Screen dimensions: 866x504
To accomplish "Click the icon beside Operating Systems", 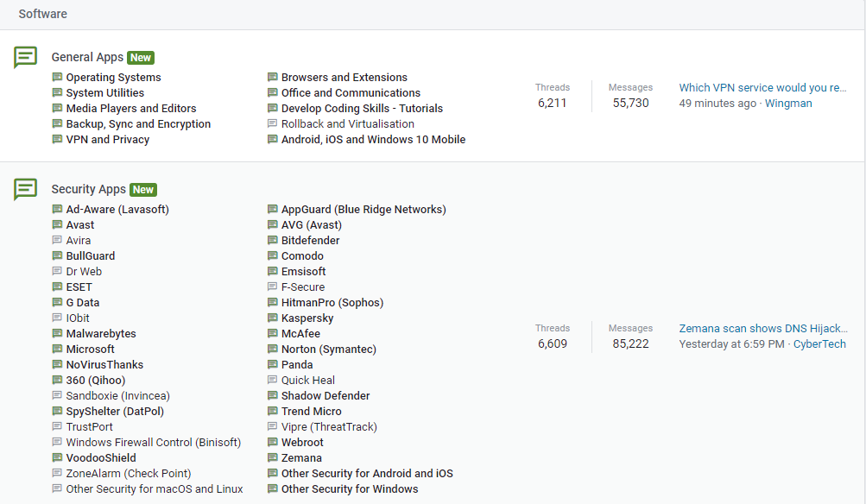I will tap(58, 78).
